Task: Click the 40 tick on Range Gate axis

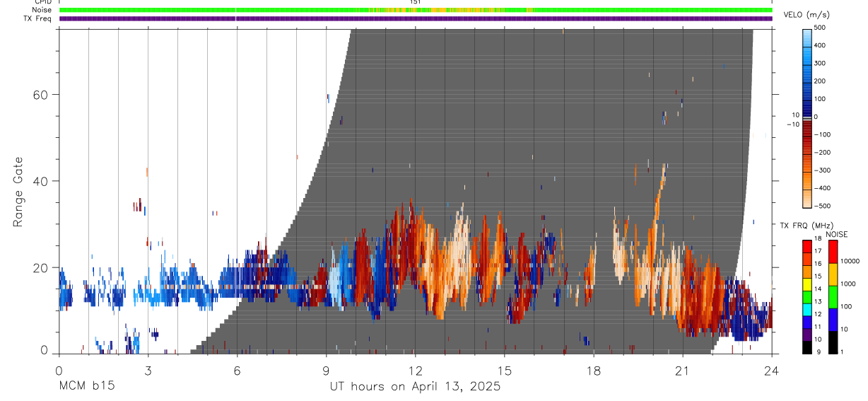Action: pyautogui.click(x=41, y=181)
